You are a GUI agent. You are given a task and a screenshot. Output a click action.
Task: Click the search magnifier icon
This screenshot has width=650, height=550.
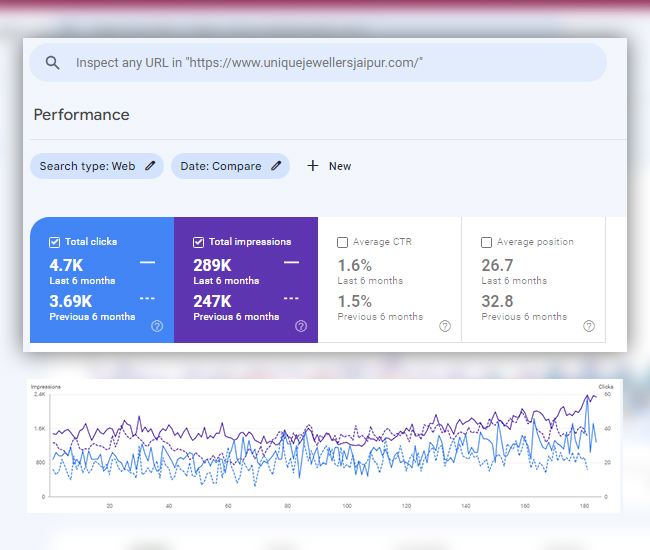coord(53,63)
